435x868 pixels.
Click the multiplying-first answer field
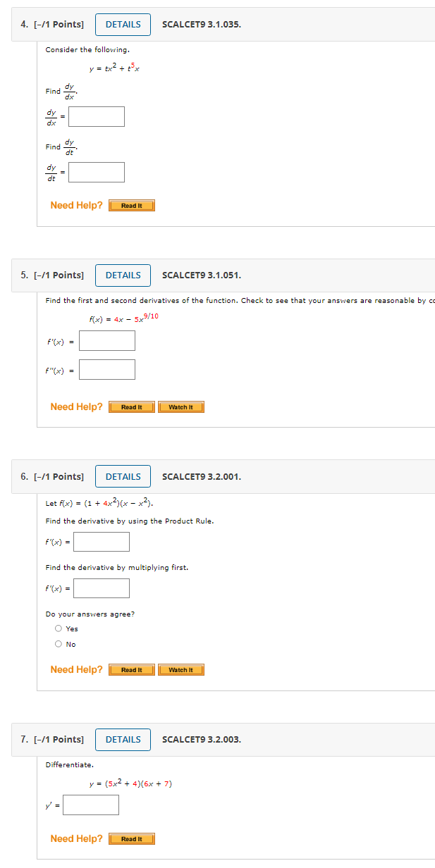pos(101,588)
